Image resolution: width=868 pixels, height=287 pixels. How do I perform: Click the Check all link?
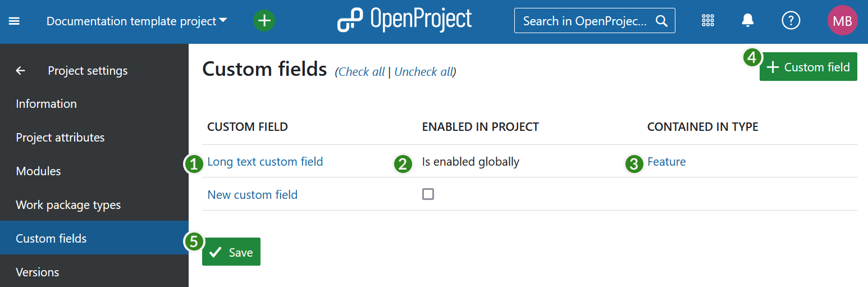tap(362, 72)
